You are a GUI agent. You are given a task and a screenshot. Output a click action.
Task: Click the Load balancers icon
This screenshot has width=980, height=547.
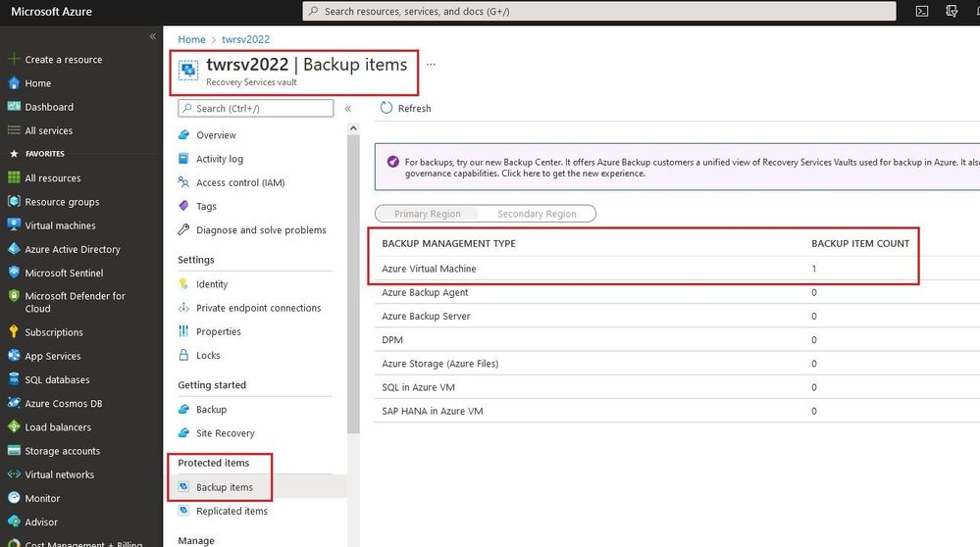(14, 427)
